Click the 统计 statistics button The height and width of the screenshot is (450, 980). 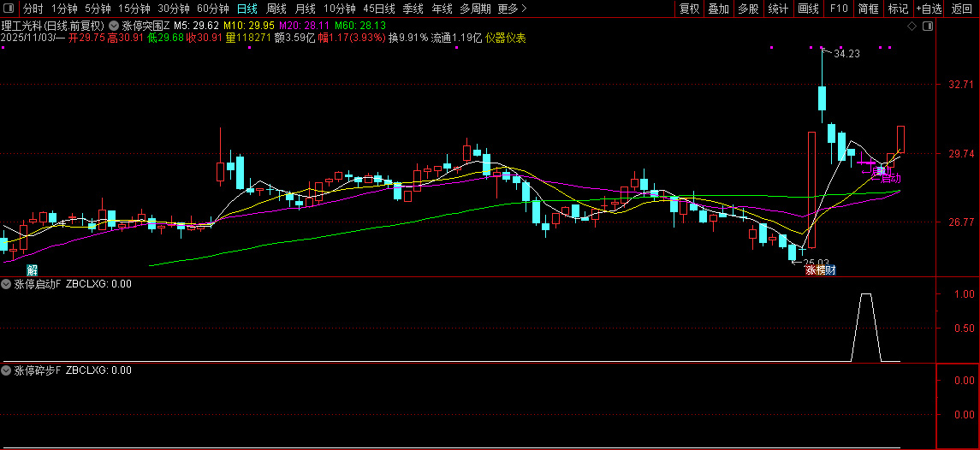coord(778,9)
